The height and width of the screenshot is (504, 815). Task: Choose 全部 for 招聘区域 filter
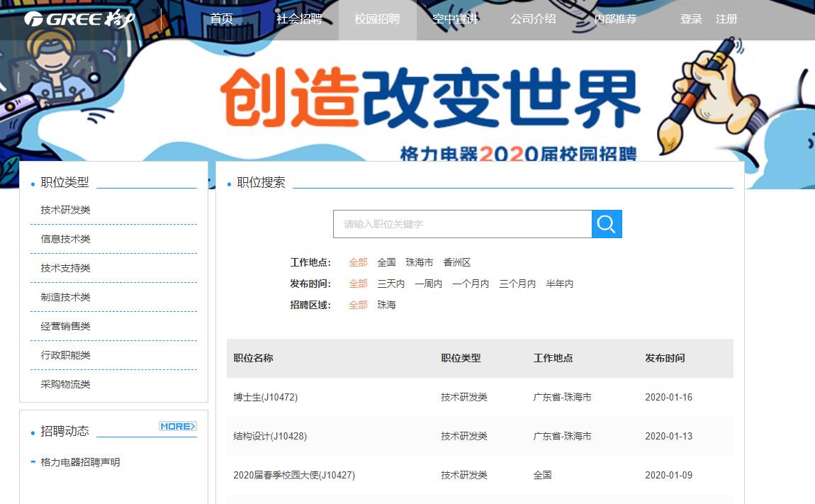[358, 306]
